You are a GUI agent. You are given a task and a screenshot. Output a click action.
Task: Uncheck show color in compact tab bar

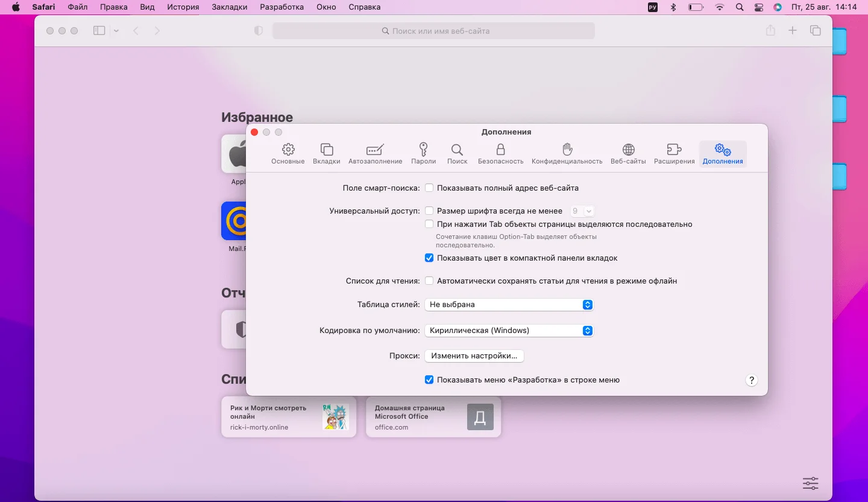tap(429, 258)
